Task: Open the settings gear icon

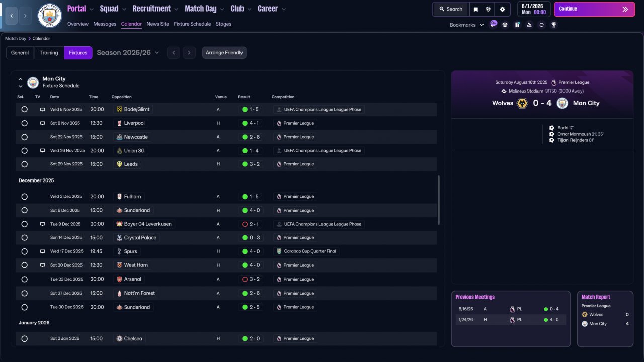Action: click(502, 9)
